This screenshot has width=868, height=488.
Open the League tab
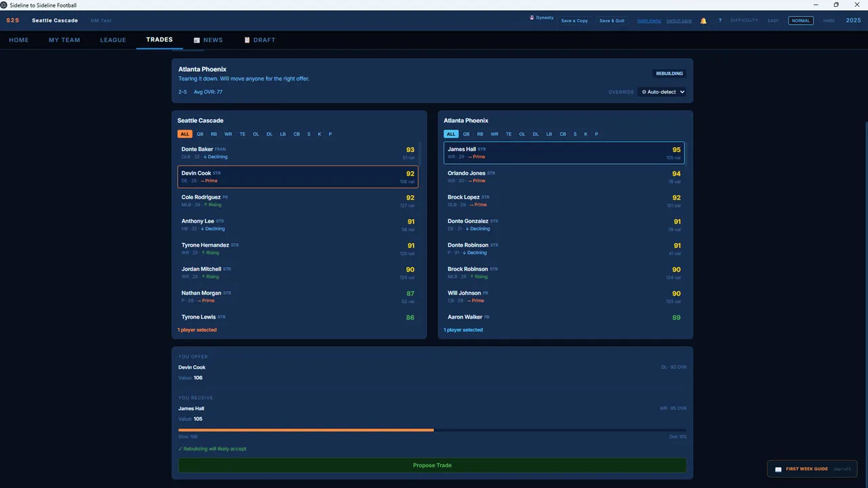113,40
